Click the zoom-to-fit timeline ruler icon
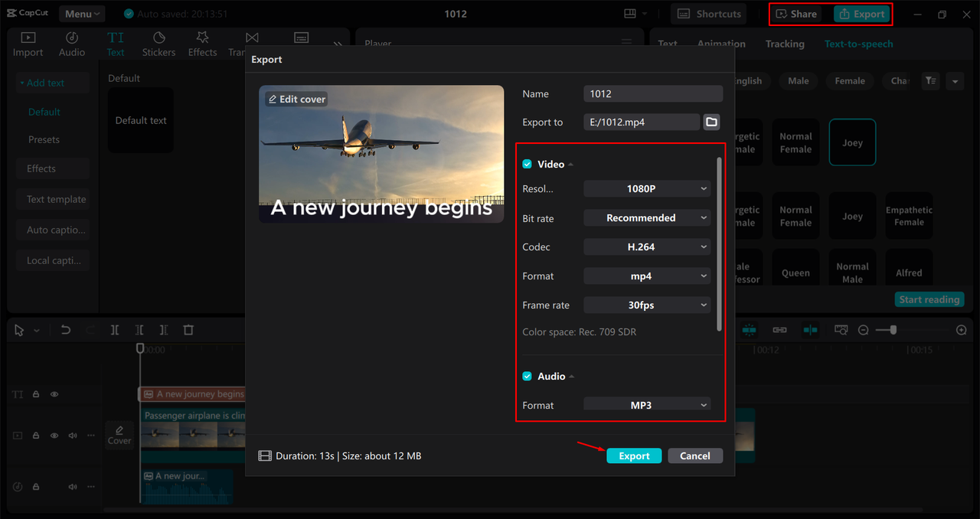 (841, 330)
